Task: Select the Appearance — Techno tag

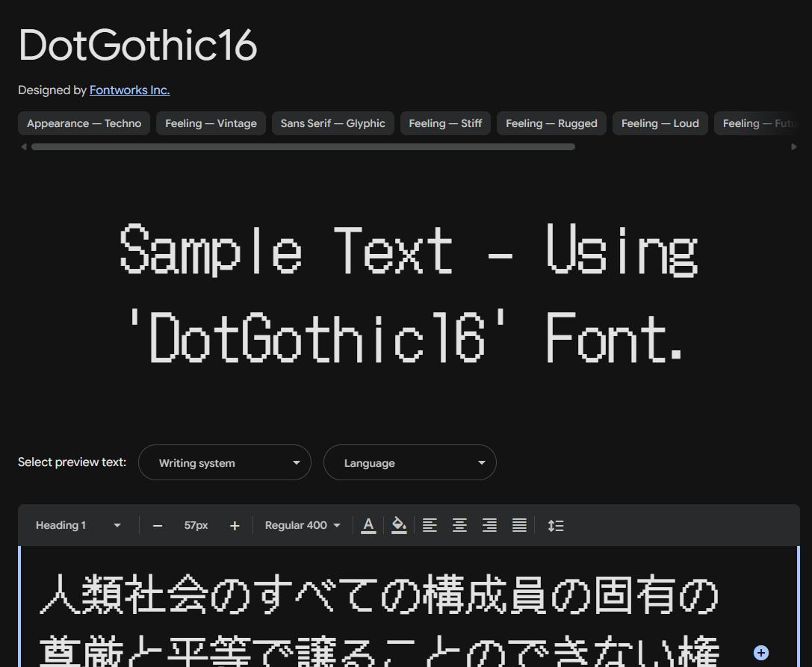Action: click(84, 123)
